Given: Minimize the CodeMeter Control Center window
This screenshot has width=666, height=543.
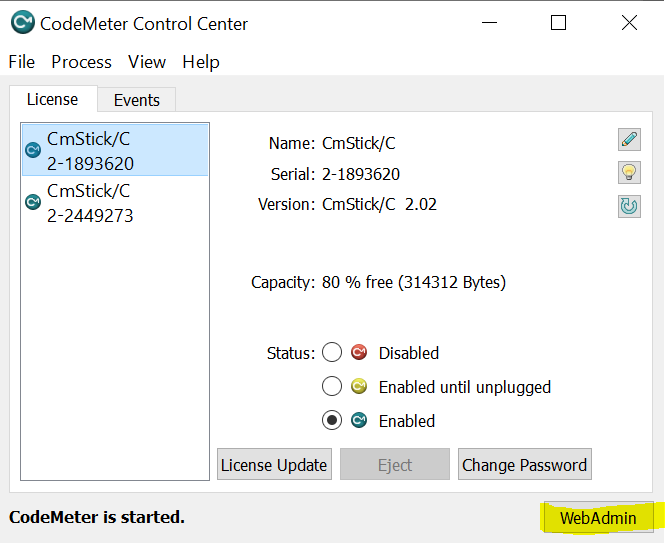Looking at the screenshot, I should pos(489,23).
